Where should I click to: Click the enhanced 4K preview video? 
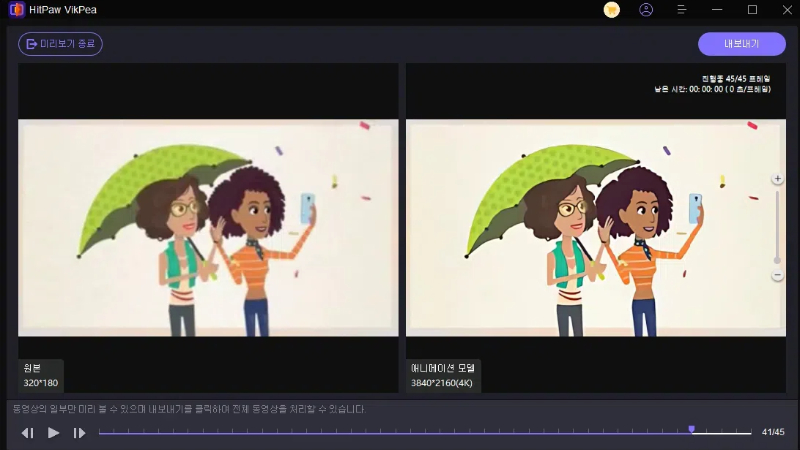pyautogui.click(x=596, y=228)
